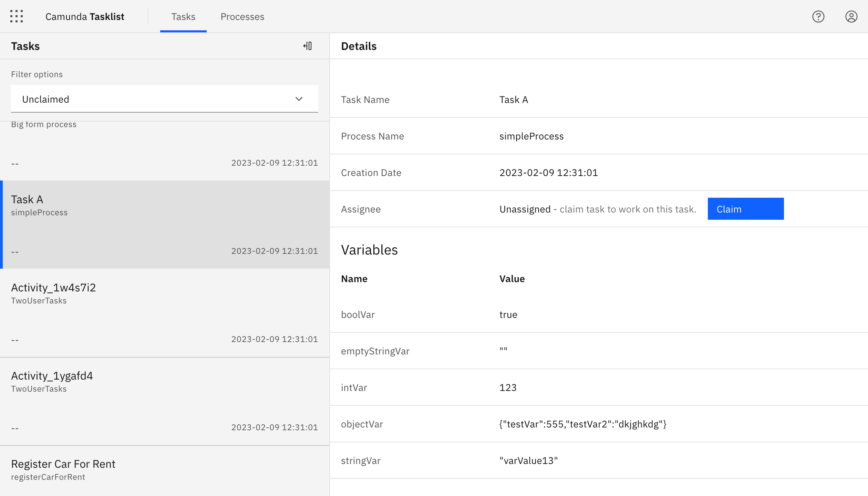Open the app switcher grid icon

(x=17, y=16)
